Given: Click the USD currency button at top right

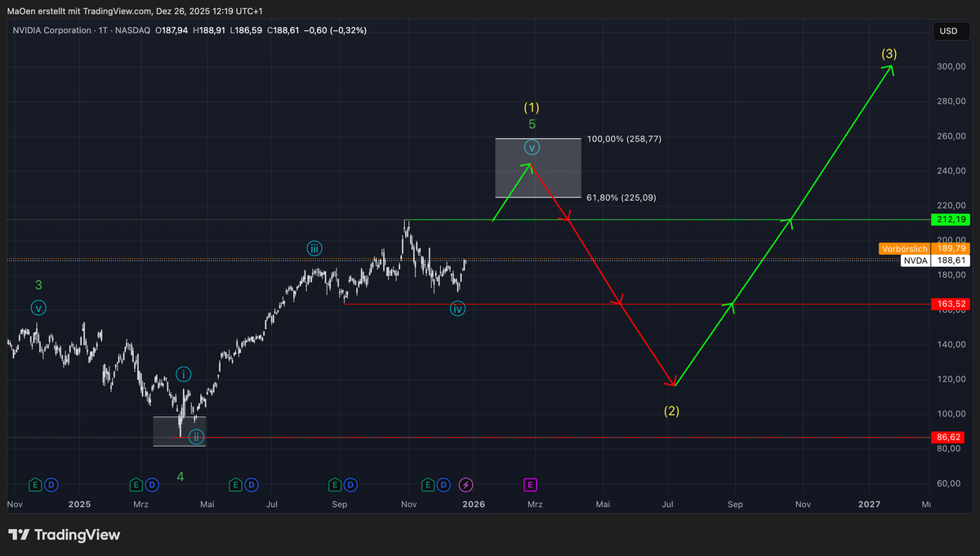Looking at the screenshot, I should [x=951, y=31].
